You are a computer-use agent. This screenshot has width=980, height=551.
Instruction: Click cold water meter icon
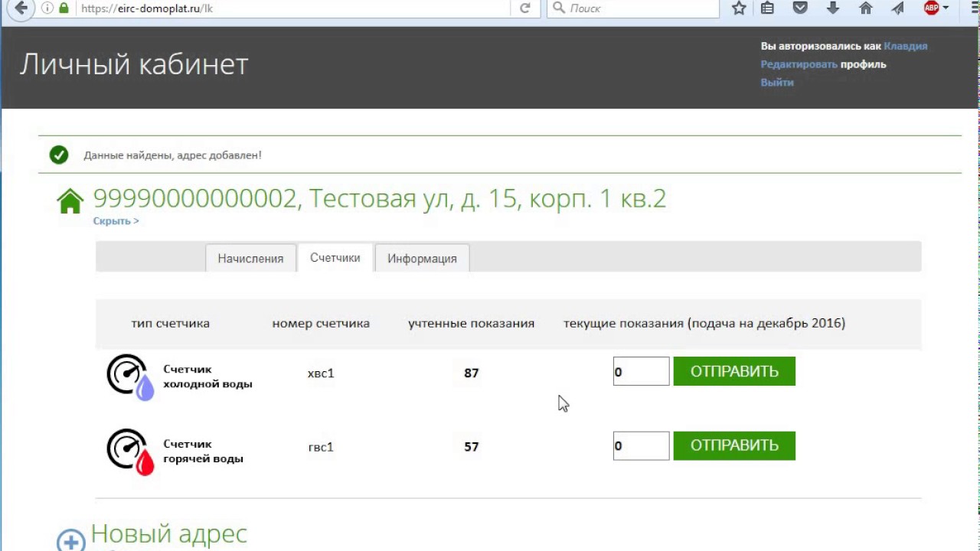point(130,377)
